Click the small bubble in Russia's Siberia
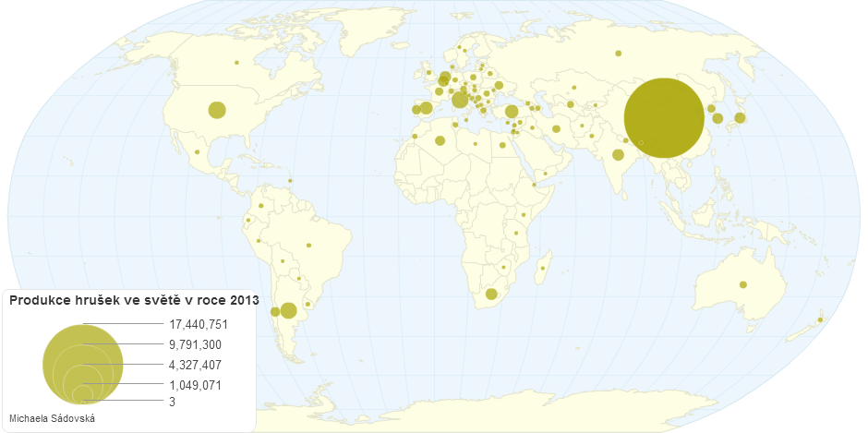 tap(618, 53)
